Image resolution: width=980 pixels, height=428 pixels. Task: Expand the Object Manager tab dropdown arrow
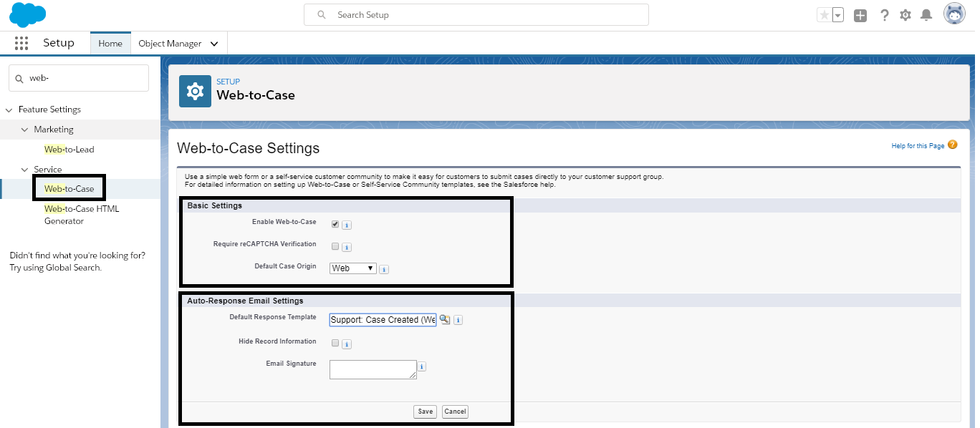tap(214, 44)
